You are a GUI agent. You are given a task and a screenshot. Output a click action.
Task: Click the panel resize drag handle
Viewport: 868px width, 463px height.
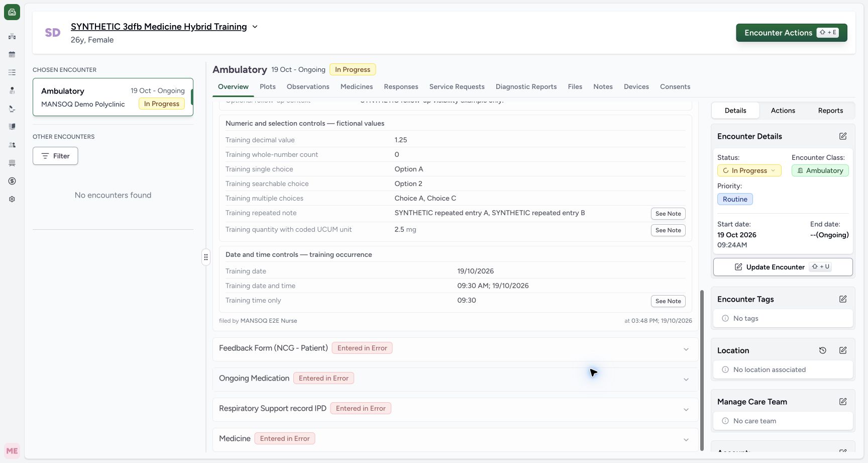206,257
